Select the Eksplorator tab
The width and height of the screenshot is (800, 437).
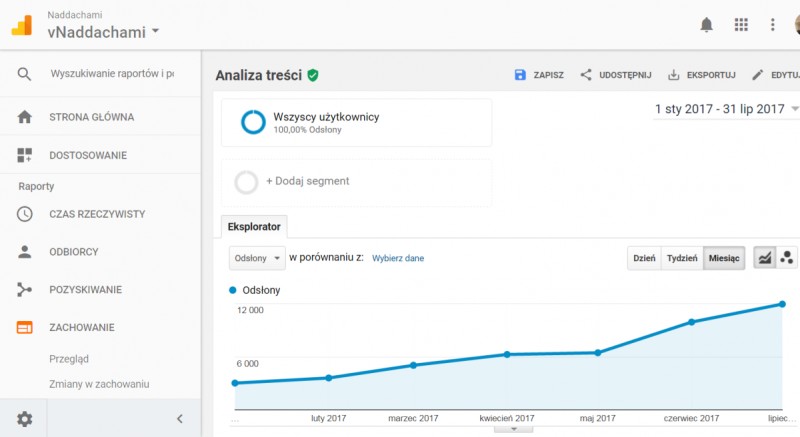254,227
